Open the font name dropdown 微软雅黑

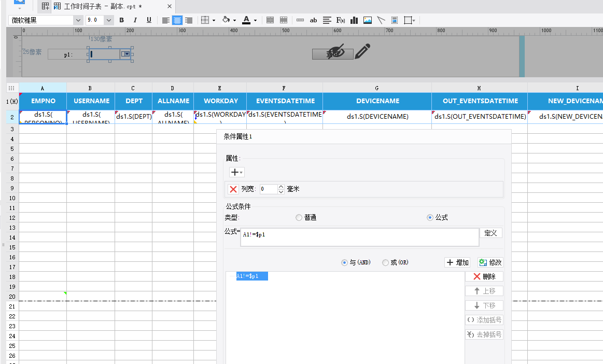coord(46,20)
